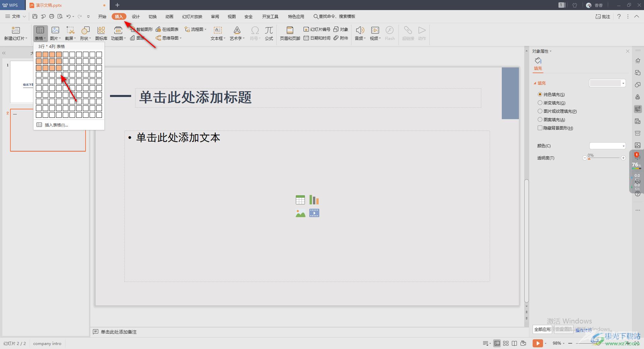This screenshot has height=349, width=644.
Task: Click the notes area 单击此处添加备注
Action: 119,332
